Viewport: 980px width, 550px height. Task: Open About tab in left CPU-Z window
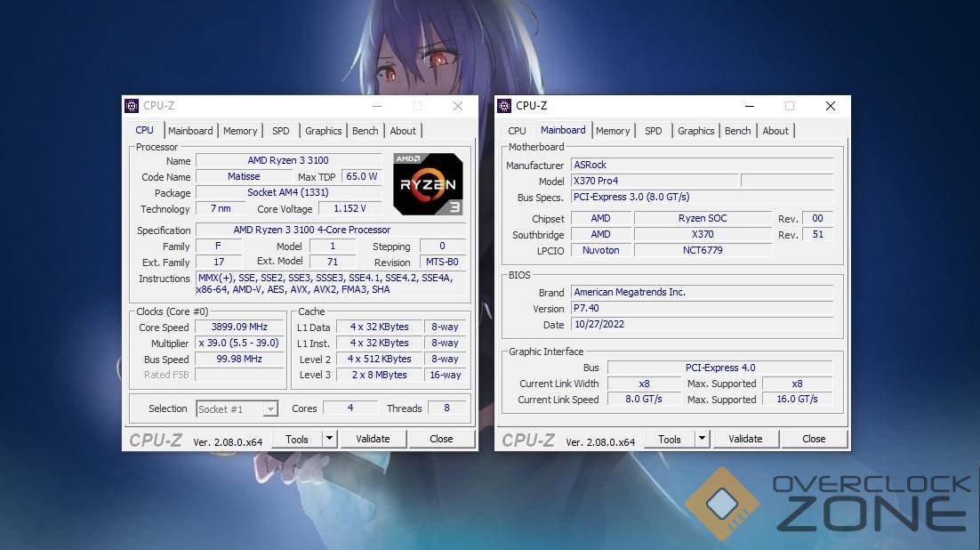[403, 131]
